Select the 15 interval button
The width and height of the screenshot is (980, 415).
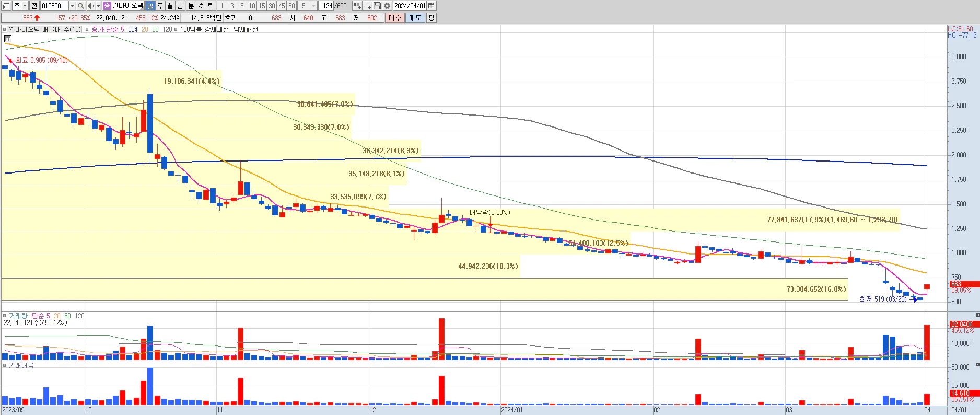click(x=262, y=6)
